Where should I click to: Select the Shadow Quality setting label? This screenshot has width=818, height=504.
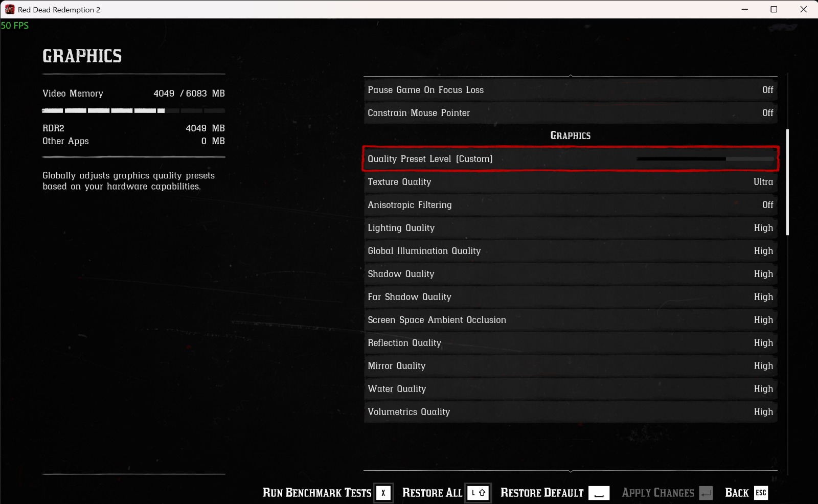(x=401, y=274)
